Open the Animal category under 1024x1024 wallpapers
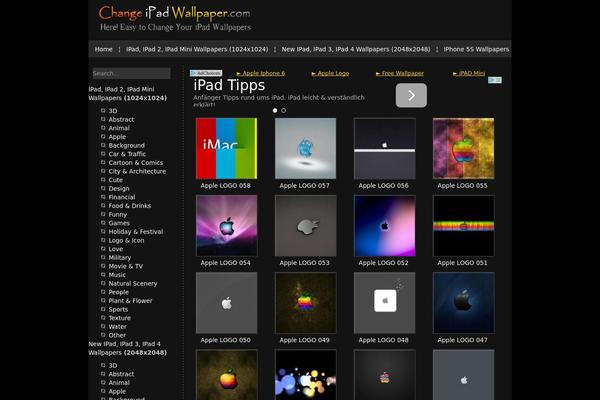Viewport: 600px width, 400px height. pyautogui.click(x=119, y=128)
